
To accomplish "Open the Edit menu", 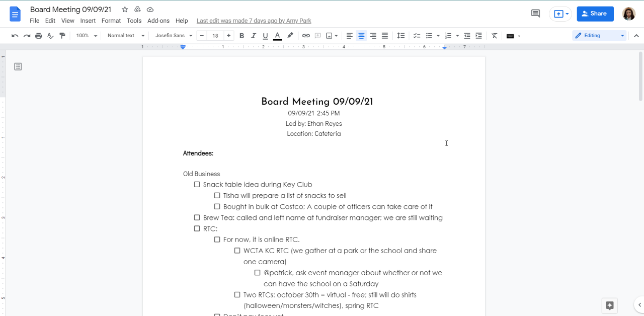I will [50, 21].
